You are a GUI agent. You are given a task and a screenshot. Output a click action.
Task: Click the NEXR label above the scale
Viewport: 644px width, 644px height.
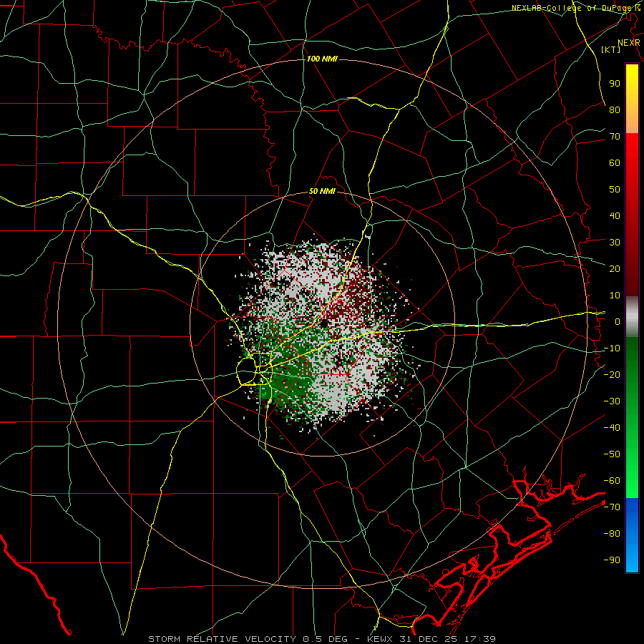click(629, 43)
